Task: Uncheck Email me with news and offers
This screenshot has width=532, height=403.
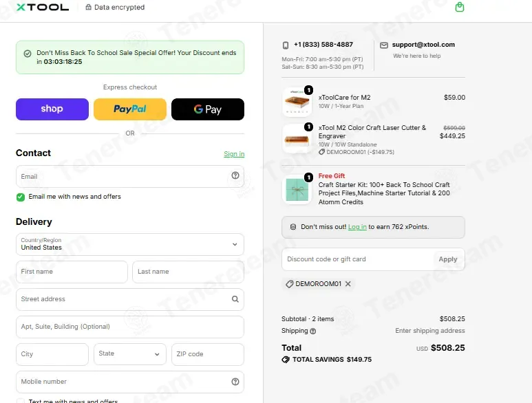Action: [21, 197]
